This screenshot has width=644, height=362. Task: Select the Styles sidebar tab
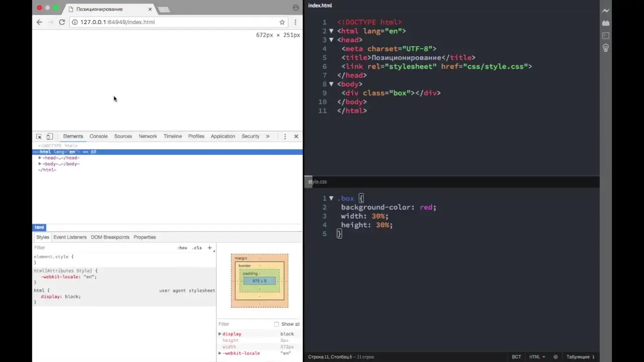point(43,237)
